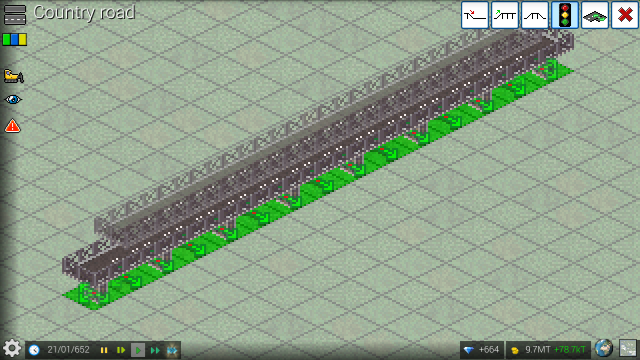Pause the game simulation
The width and height of the screenshot is (640, 360).
coord(104,350)
